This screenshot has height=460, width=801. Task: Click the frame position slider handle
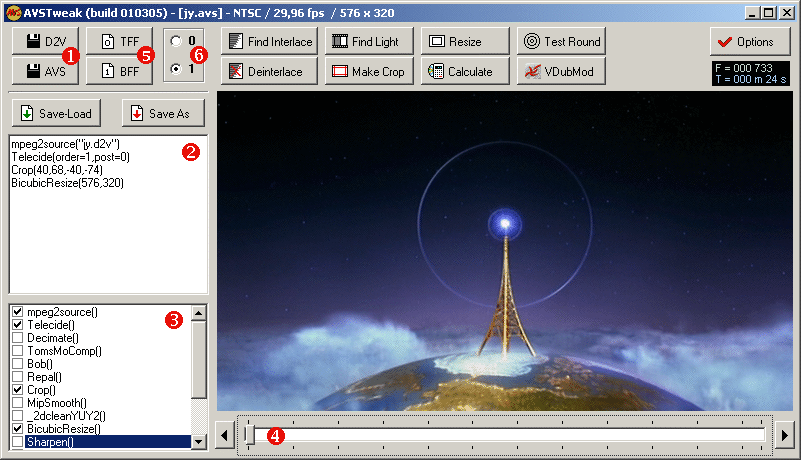[x=249, y=435]
